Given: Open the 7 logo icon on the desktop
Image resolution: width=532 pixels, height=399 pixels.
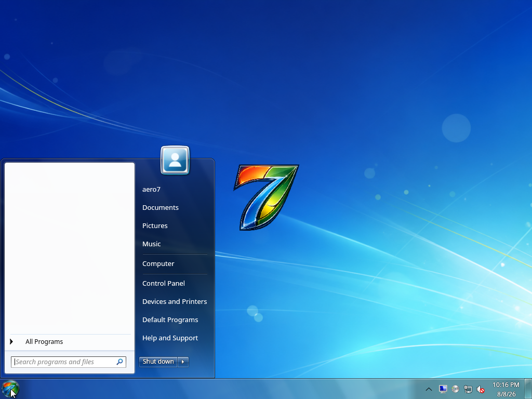Looking at the screenshot, I should pyautogui.click(x=267, y=197).
